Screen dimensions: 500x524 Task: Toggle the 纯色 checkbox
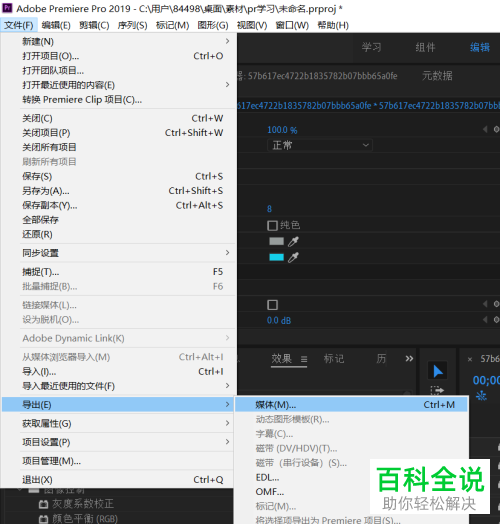tap(272, 226)
